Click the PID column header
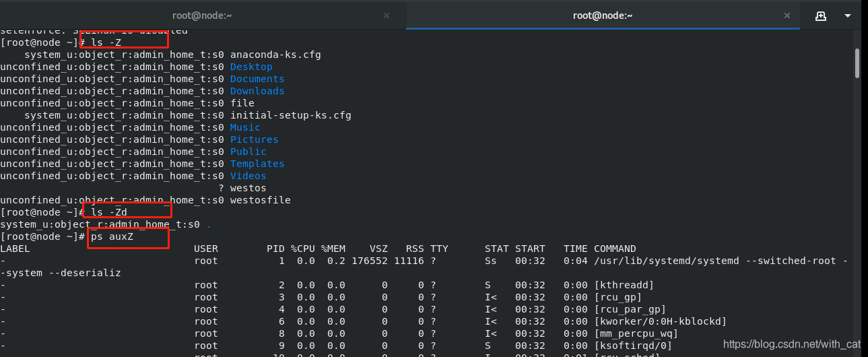Viewport: 868px width, 357px height. point(276,249)
